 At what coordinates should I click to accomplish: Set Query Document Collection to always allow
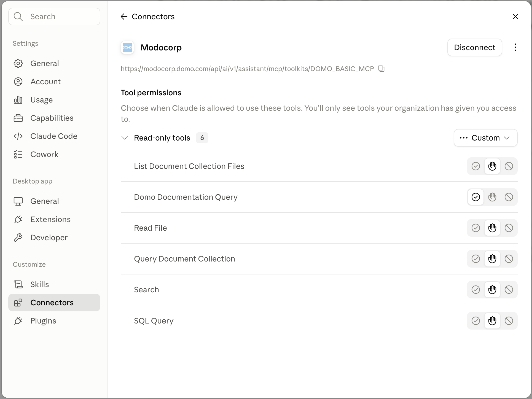coord(476,259)
